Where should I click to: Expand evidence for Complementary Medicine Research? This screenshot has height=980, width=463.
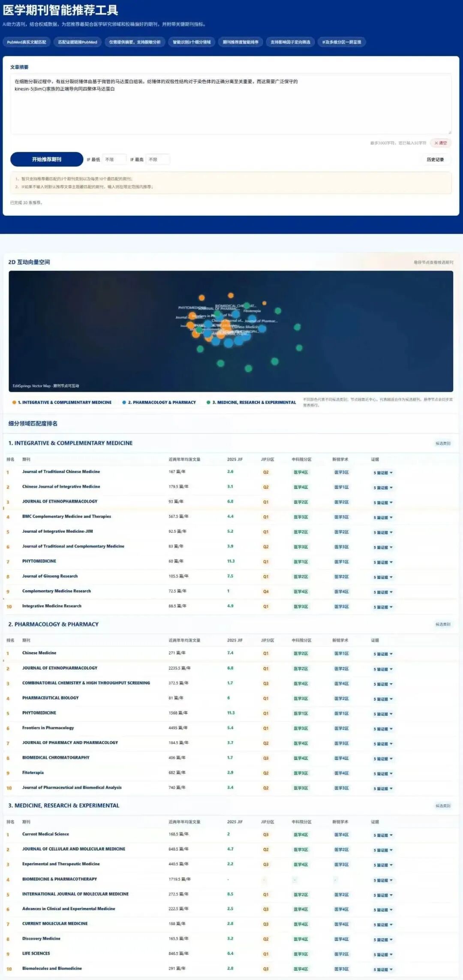click(x=383, y=592)
